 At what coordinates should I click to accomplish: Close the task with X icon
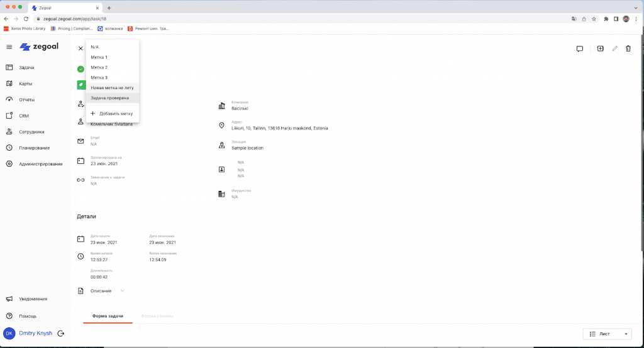80,48
